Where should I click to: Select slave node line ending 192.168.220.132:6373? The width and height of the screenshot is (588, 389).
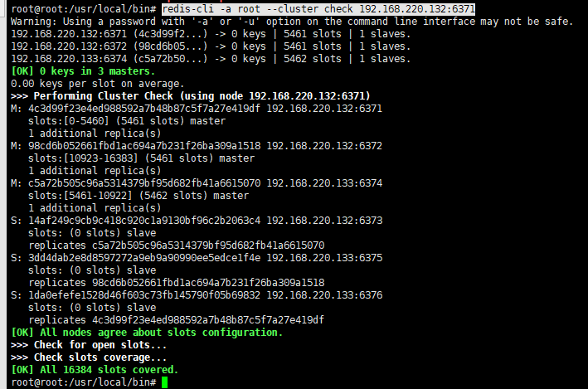[x=197, y=221]
